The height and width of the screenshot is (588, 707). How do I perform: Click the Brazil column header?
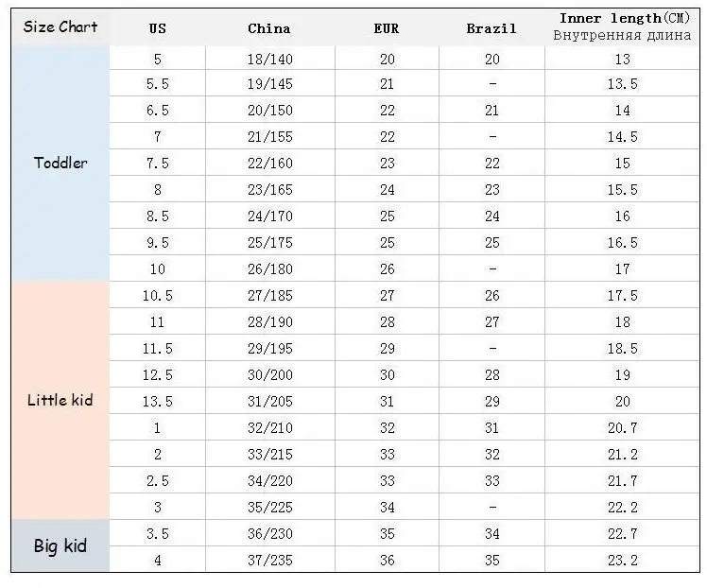[491, 28]
